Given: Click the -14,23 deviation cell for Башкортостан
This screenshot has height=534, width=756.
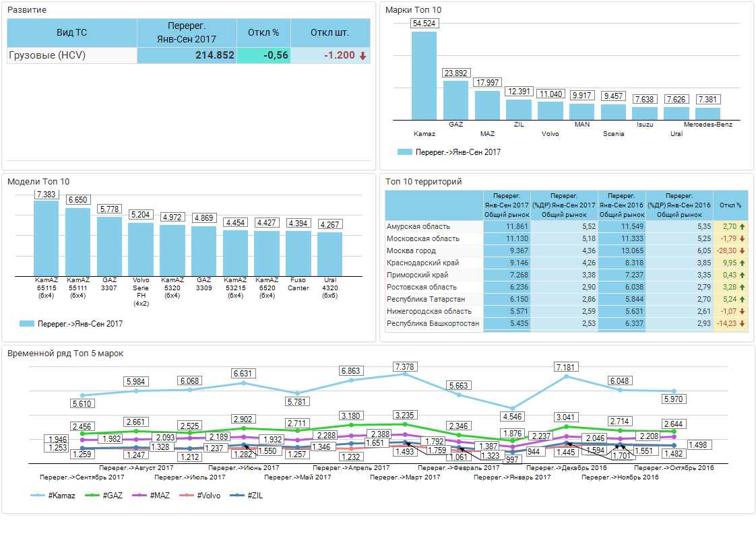Looking at the screenshot, I should pos(730,323).
